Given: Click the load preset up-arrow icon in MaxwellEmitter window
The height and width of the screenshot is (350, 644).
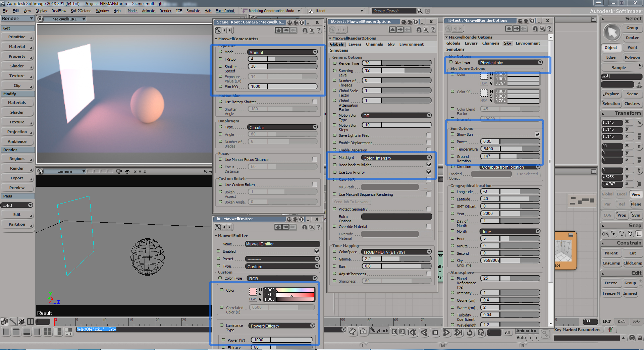Looking at the screenshot, I should click(278, 227).
